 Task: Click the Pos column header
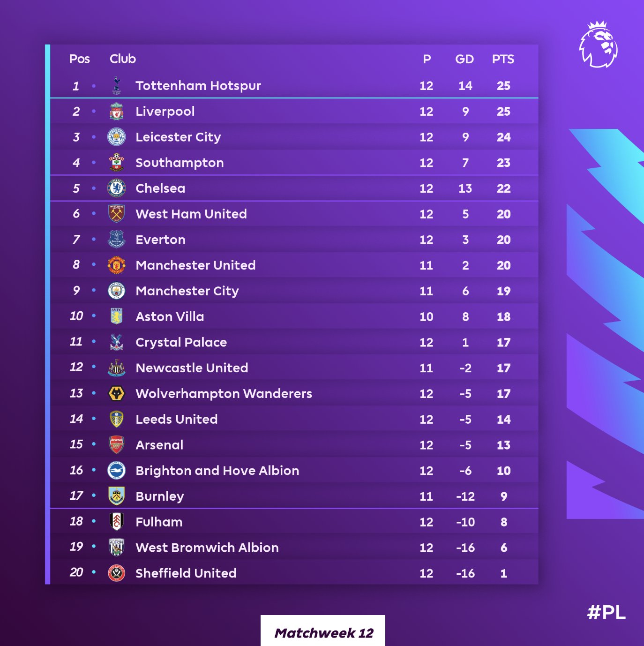click(x=79, y=59)
